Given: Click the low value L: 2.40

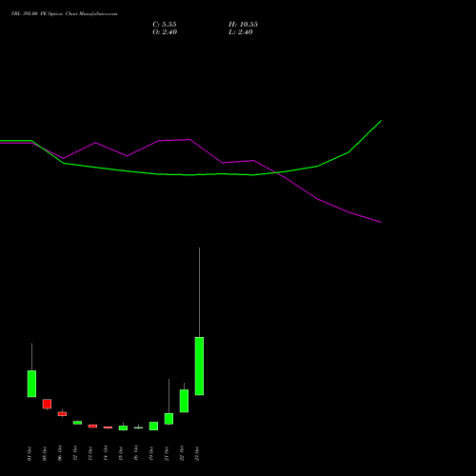Looking at the screenshot, I should tap(241, 32).
